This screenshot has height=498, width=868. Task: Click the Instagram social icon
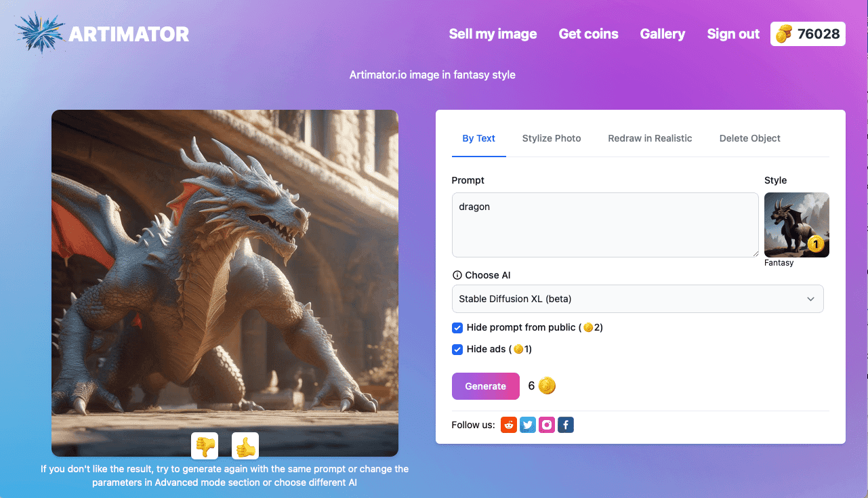click(547, 425)
